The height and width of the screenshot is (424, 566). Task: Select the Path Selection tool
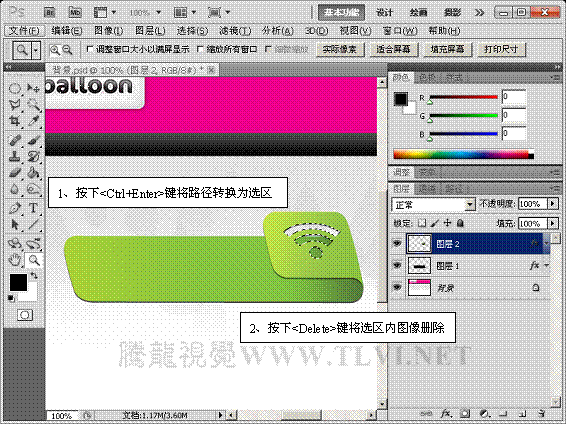pos(14,224)
